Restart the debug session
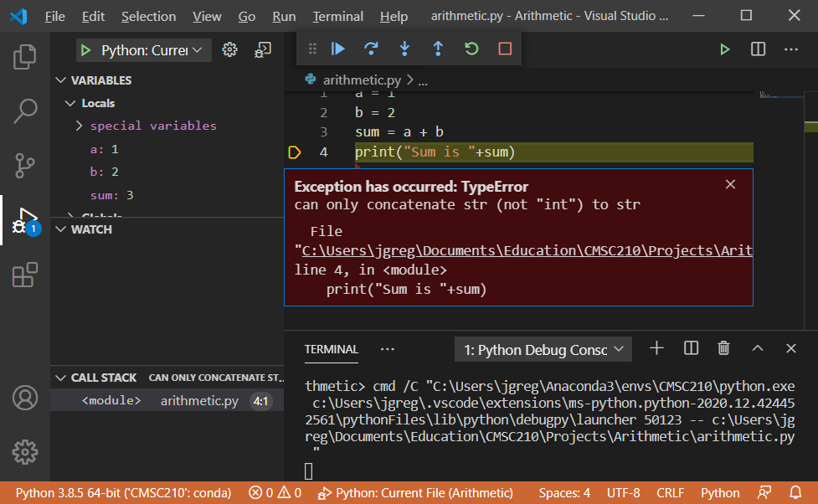The image size is (818, 504). point(471,49)
